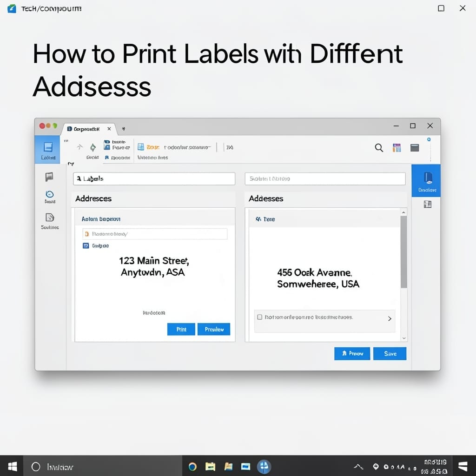Click the Save button
476x476 pixels.
coord(390,353)
